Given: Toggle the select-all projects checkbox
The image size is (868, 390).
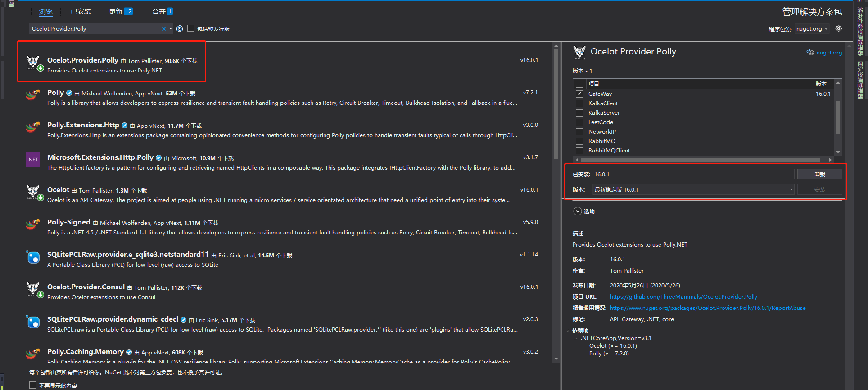Looking at the screenshot, I should (579, 84).
